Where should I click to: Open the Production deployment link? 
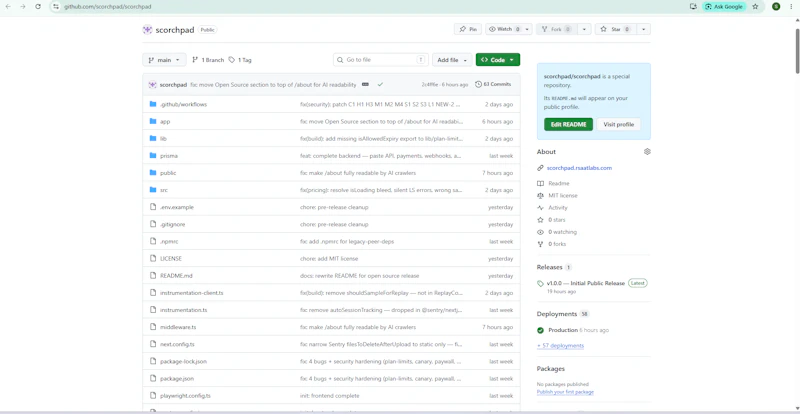(x=563, y=330)
